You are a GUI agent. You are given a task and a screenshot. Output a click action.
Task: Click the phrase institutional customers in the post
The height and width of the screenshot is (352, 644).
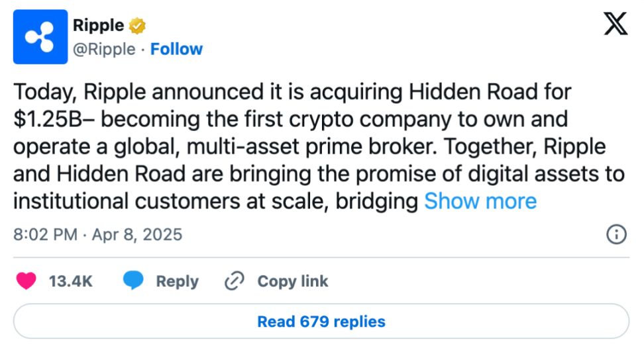[128, 201]
